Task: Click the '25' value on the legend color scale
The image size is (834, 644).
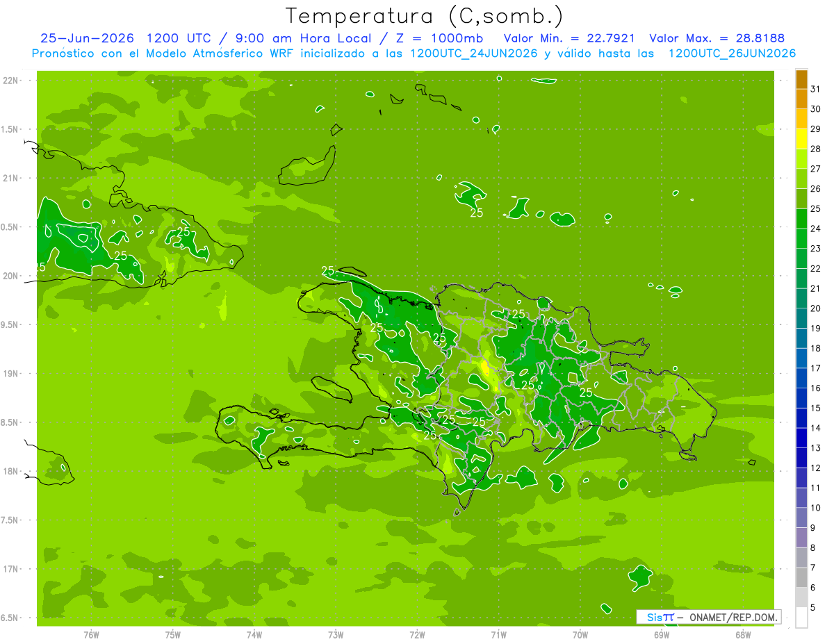Action: click(815, 208)
